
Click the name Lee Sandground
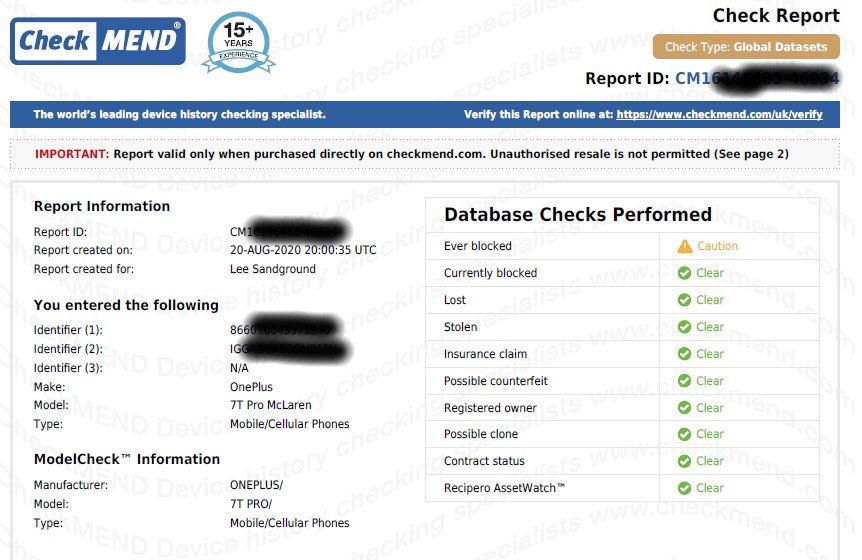[x=273, y=269]
